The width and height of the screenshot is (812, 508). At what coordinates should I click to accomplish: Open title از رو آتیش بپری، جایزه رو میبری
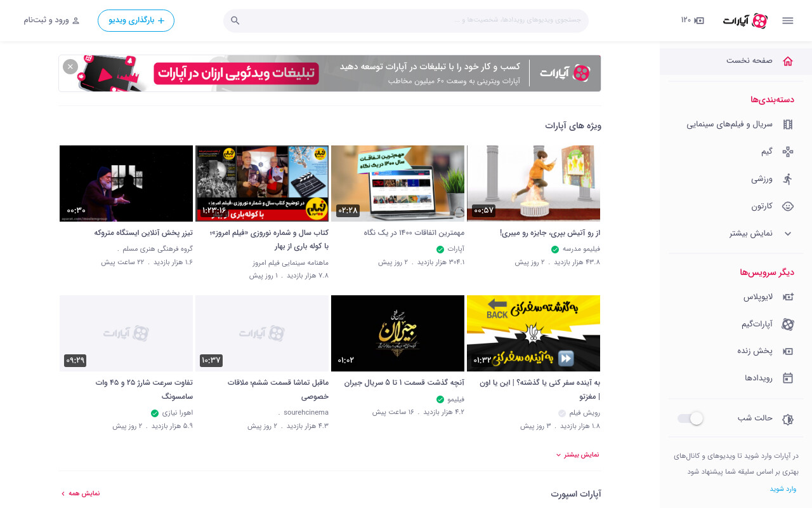tap(549, 233)
